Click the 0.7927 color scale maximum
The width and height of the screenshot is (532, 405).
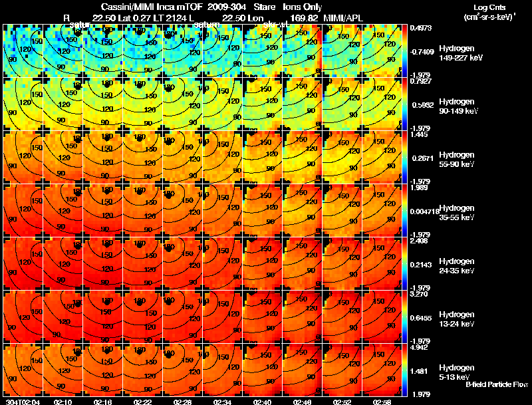pyautogui.click(x=421, y=81)
